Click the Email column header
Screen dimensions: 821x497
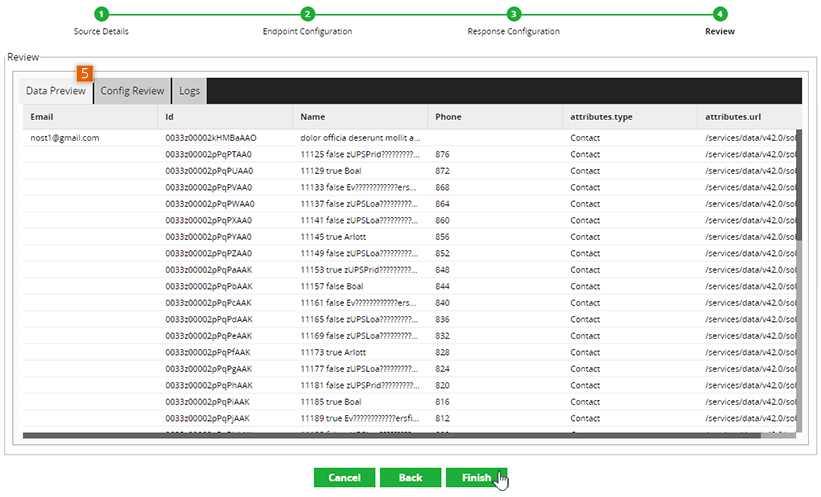[x=90, y=117]
